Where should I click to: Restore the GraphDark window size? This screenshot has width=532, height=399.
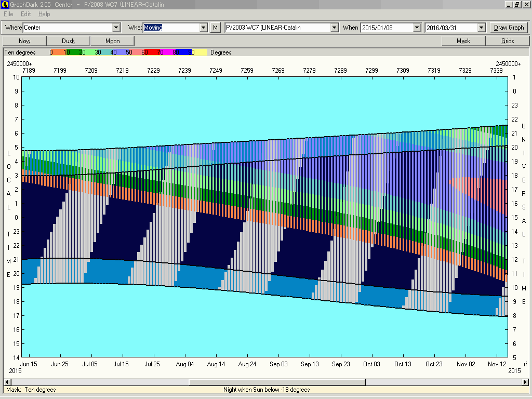coord(517,5)
